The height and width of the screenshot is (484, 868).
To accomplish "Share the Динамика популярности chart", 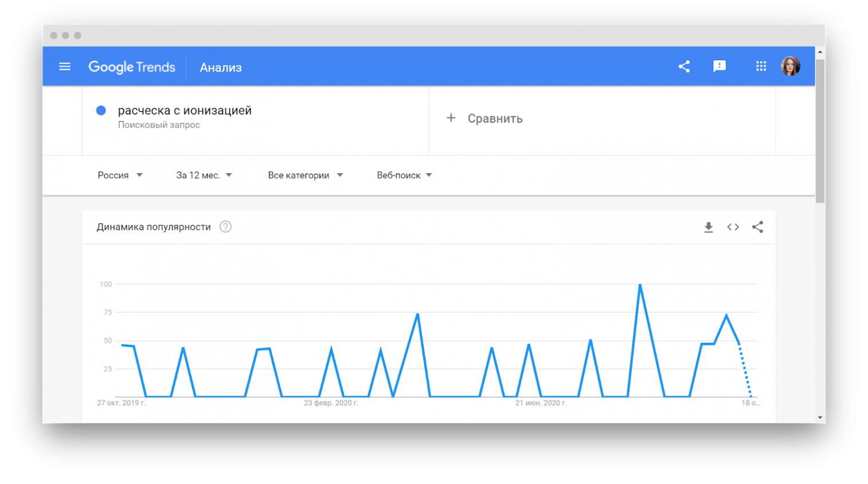I will point(757,227).
